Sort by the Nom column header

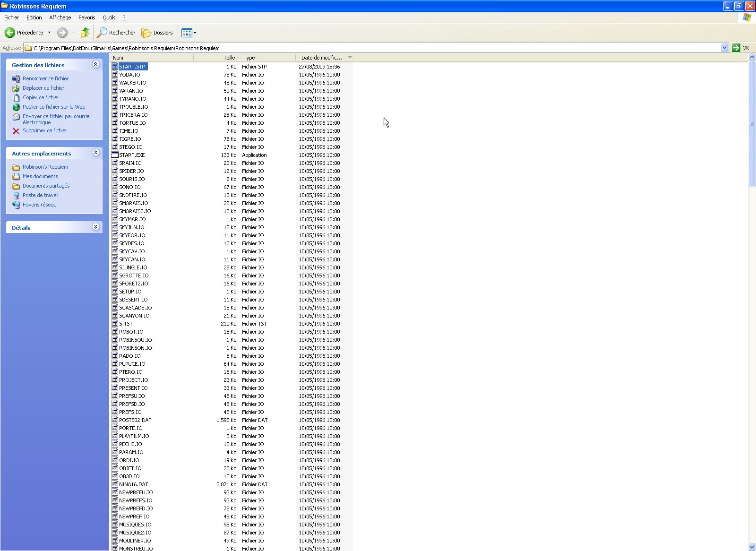[x=152, y=58]
